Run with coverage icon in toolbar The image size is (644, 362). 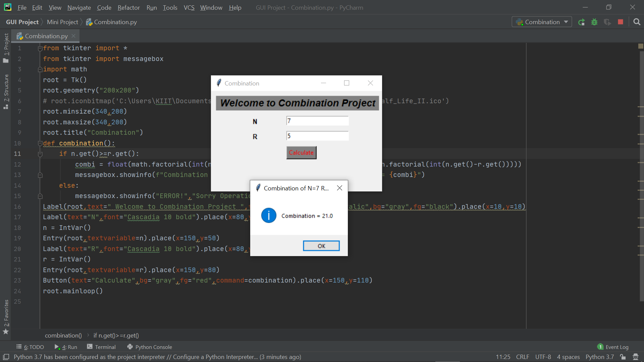coord(607,22)
